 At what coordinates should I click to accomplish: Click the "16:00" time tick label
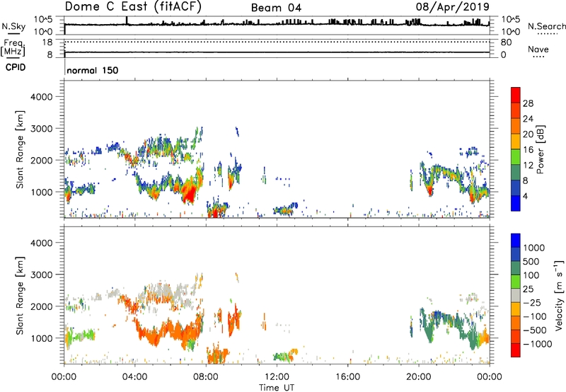(347, 377)
